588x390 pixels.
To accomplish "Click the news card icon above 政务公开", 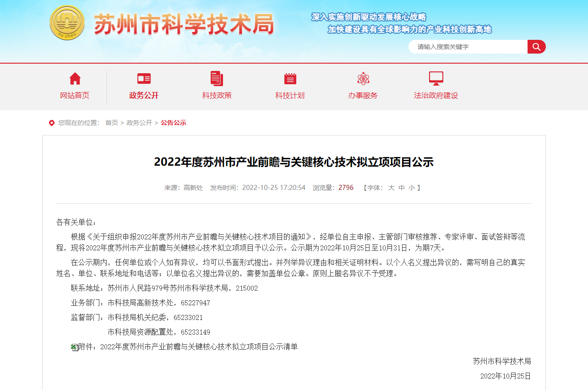I will (144, 79).
